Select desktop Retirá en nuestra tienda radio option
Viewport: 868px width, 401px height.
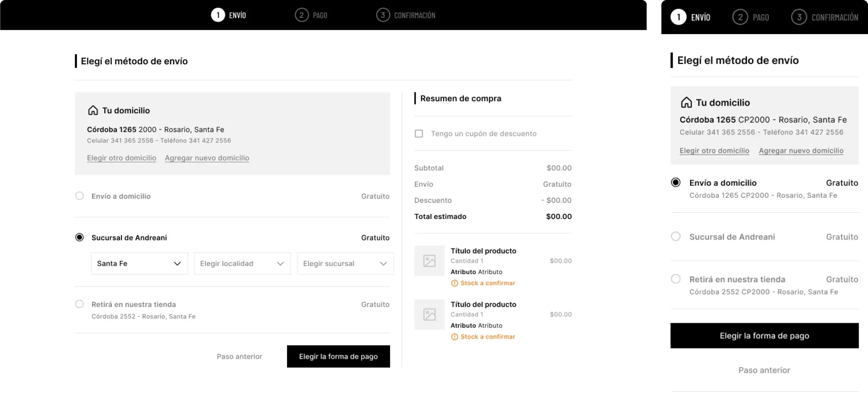click(80, 304)
